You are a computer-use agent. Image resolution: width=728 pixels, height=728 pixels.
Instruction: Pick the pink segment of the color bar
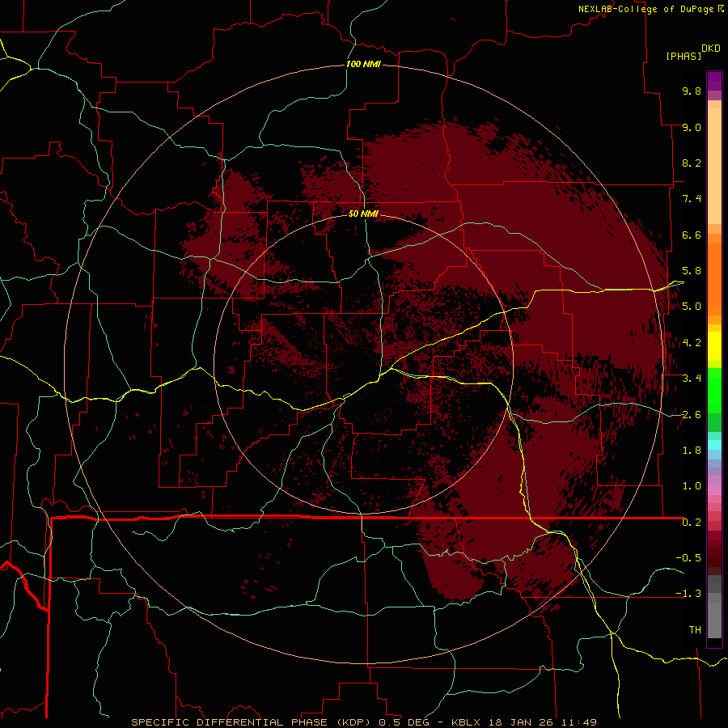tap(714, 490)
